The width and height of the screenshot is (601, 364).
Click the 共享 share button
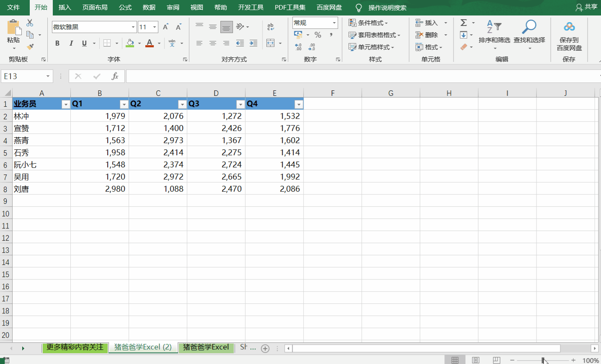(x=586, y=7)
